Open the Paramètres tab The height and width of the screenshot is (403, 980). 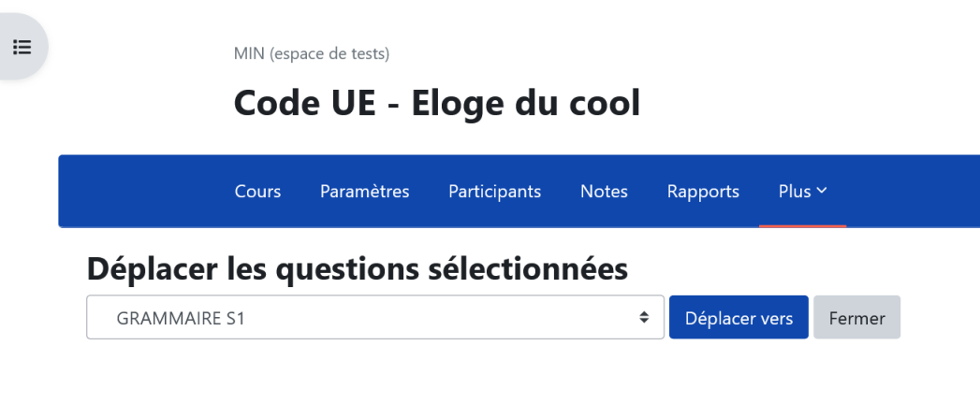pos(364,192)
